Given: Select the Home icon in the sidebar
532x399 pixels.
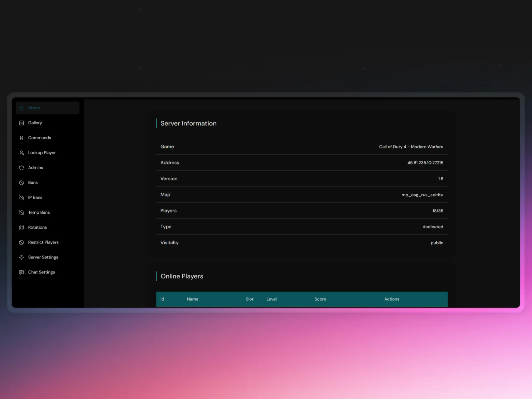Looking at the screenshot, I should pos(22,108).
